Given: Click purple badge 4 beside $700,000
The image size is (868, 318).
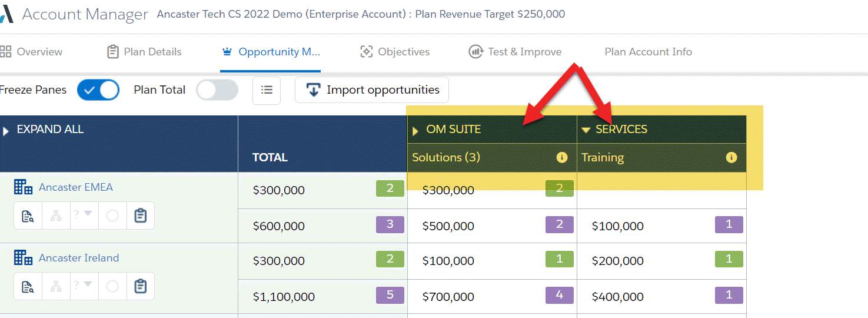Looking at the screenshot, I should tap(560, 295).
